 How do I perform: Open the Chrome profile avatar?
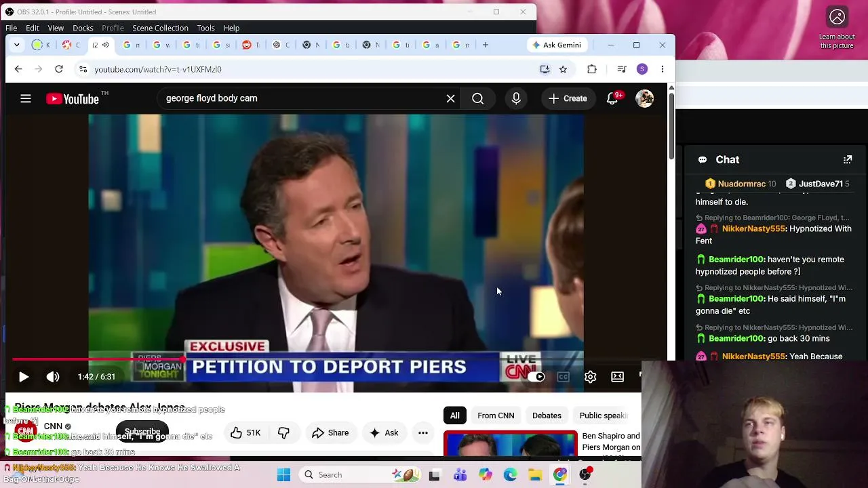(642, 69)
